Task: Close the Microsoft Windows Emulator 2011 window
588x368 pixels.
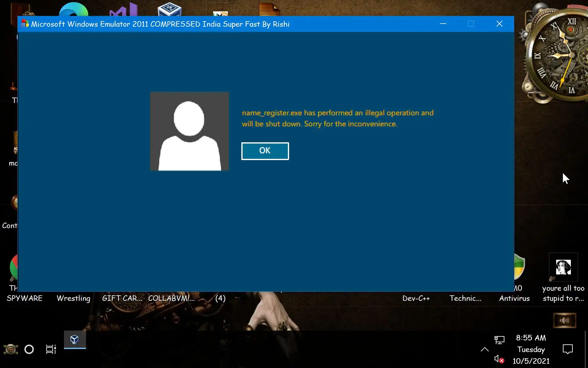Action: 499,24
